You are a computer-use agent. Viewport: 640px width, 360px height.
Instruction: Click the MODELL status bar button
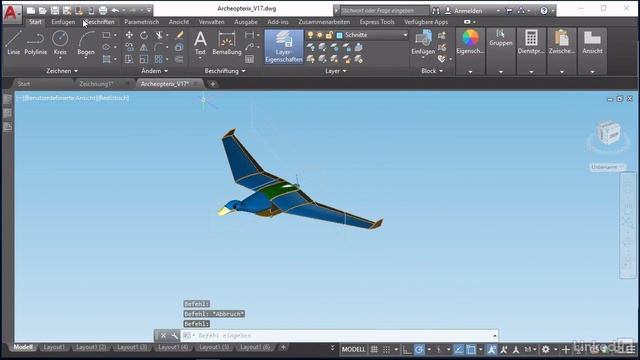(x=353, y=349)
